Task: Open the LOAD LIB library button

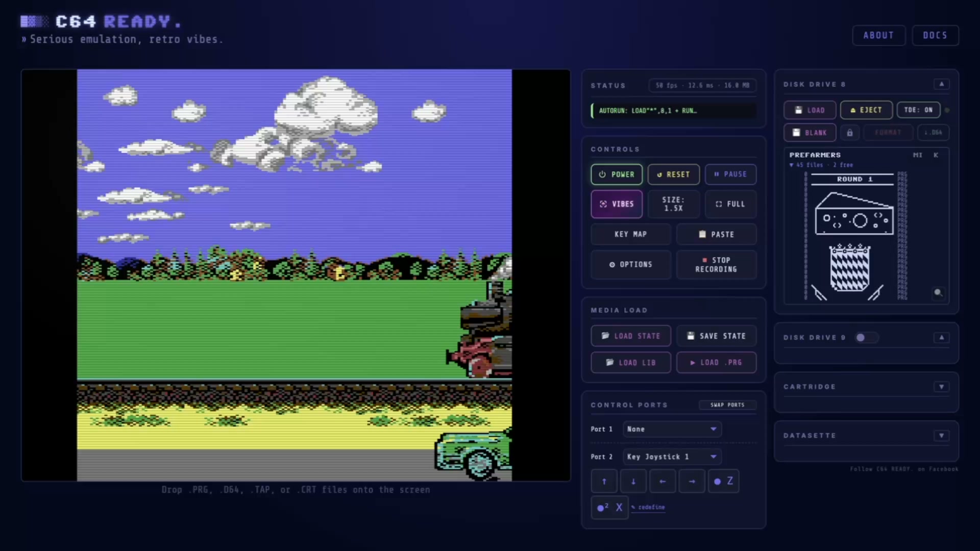Action: (x=631, y=362)
